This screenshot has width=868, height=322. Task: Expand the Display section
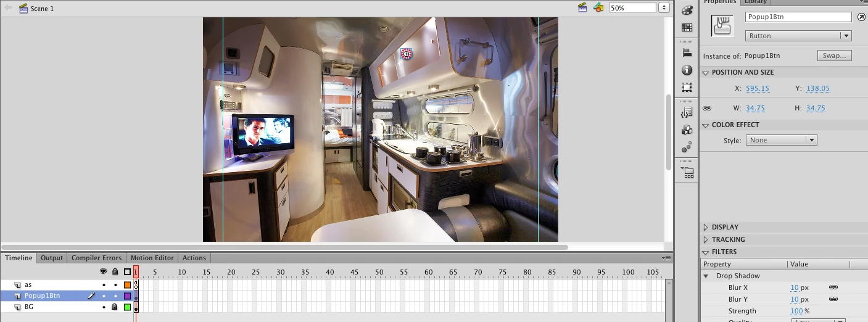(x=706, y=227)
